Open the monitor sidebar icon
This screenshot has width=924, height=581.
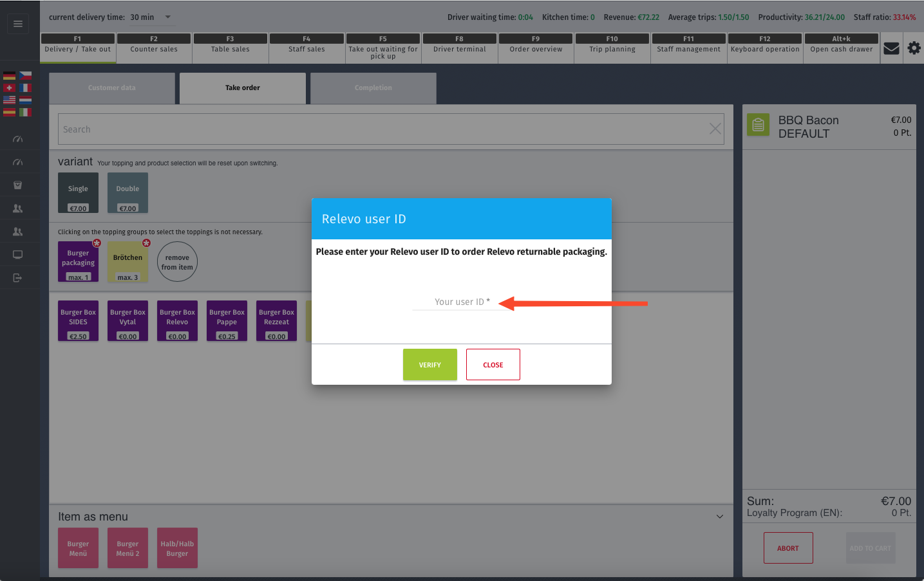[x=18, y=255]
